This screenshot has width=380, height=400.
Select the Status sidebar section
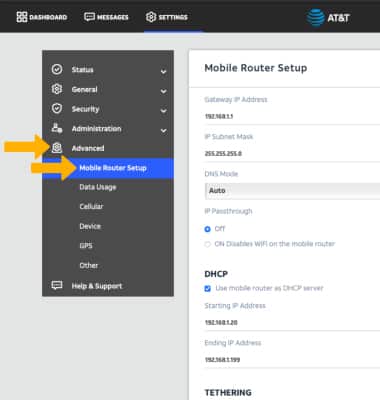(x=108, y=70)
